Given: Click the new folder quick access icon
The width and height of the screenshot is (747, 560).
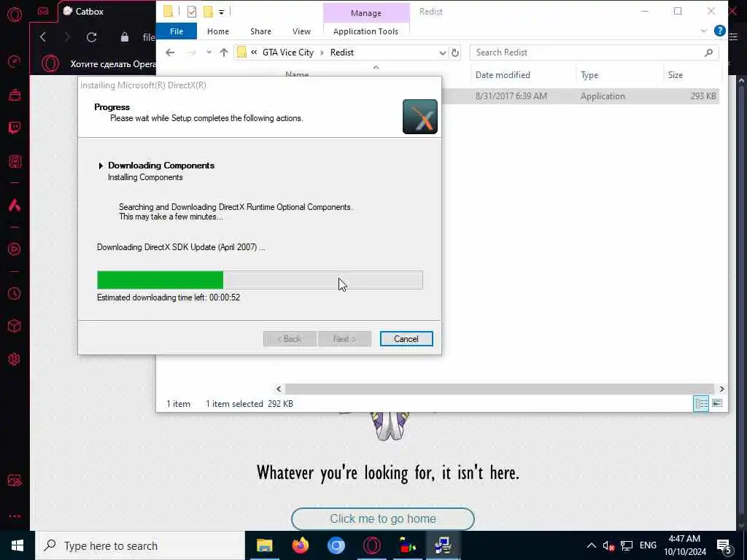Looking at the screenshot, I should [208, 12].
